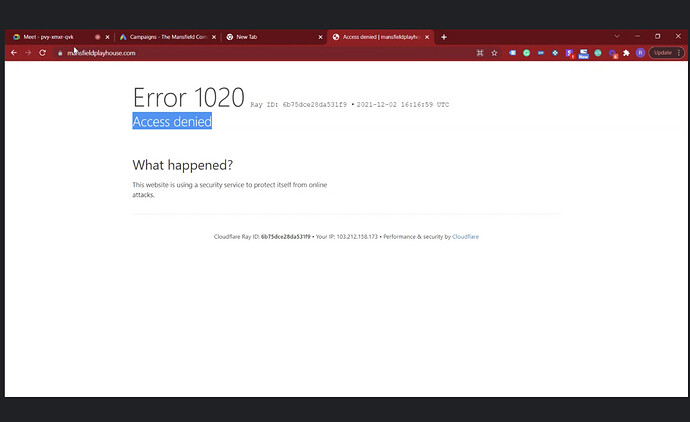Open the dark blue circular extension icon
Image resolution: width=690 pixels, height=422 pixels.
pyautogui.click(x=555, y=53)
